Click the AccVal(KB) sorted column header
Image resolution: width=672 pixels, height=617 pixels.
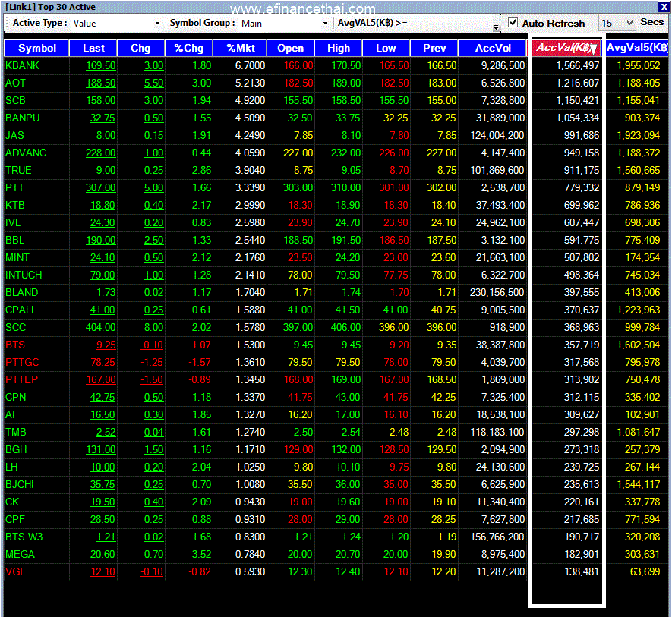[x=566, y=48]
